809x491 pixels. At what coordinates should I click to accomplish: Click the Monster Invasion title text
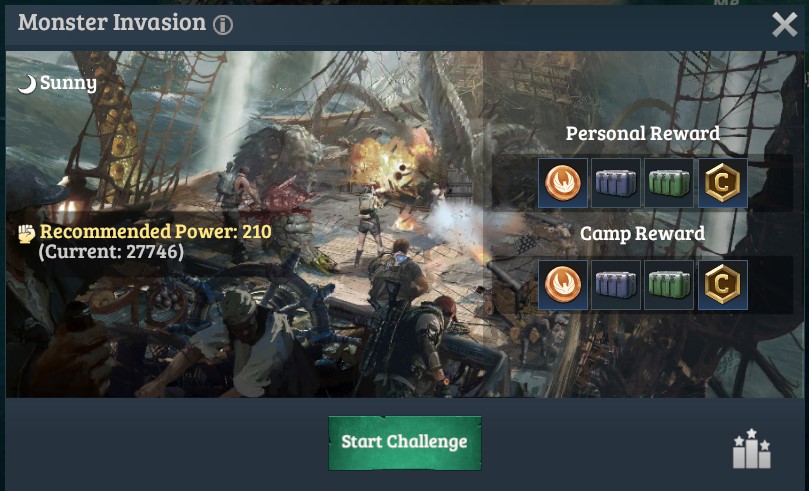tap(112, 23)
